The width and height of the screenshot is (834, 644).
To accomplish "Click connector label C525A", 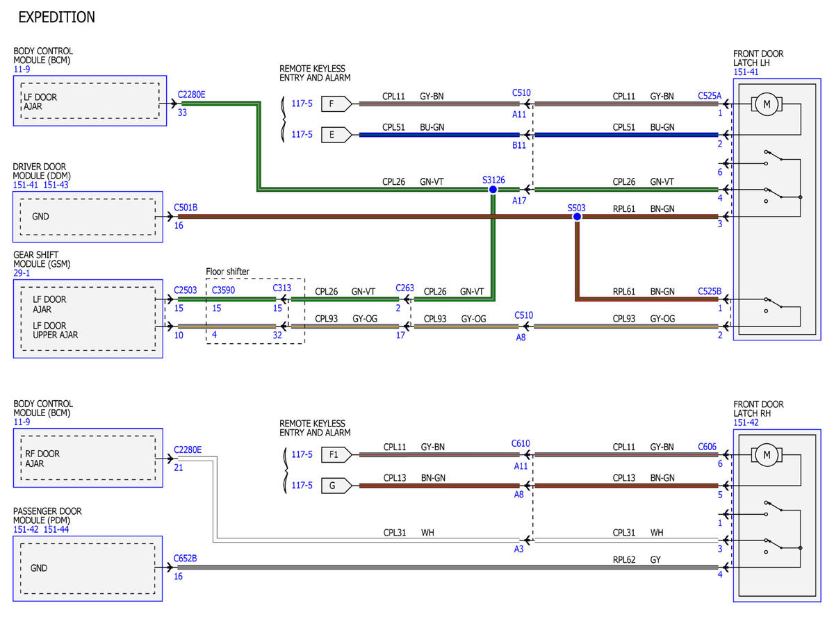I will (710, 97).
